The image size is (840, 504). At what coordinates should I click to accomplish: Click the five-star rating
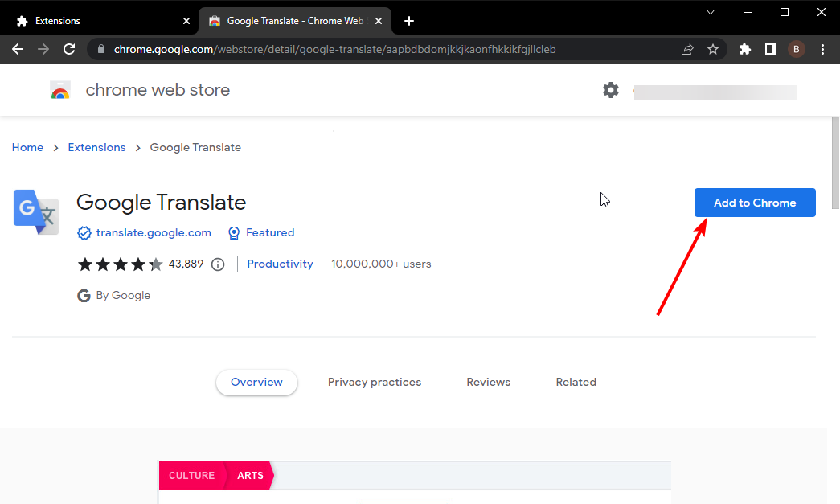pos(120,264)
